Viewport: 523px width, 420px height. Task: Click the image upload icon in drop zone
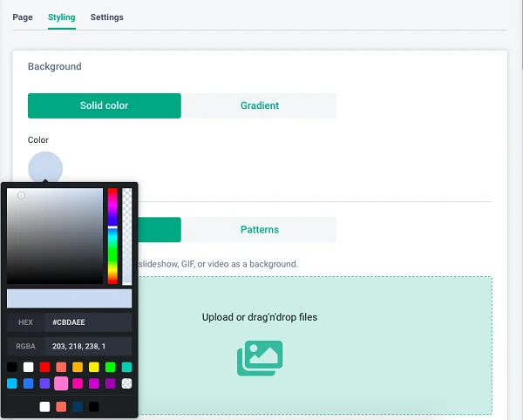click(260, 358)
